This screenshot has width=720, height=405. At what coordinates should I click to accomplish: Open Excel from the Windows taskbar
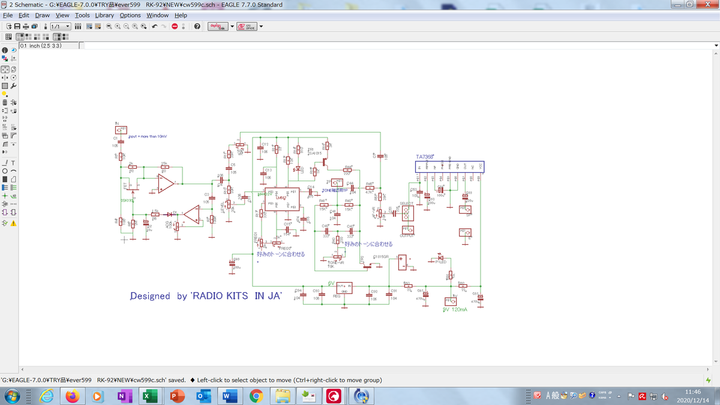click(150, 396)
